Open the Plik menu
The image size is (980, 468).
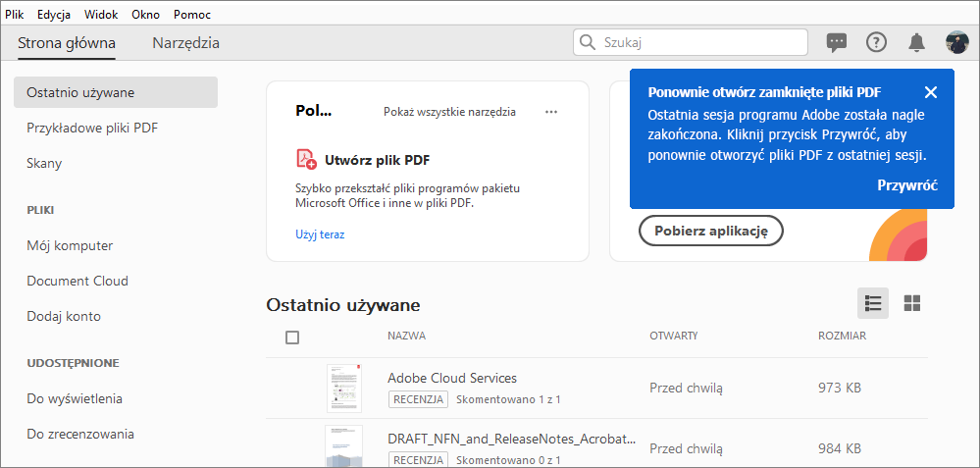click(15, 15)
